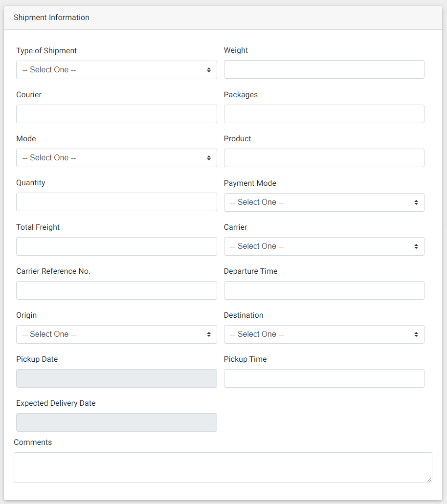Click inside the Comments text area

(x=223, y=467)
